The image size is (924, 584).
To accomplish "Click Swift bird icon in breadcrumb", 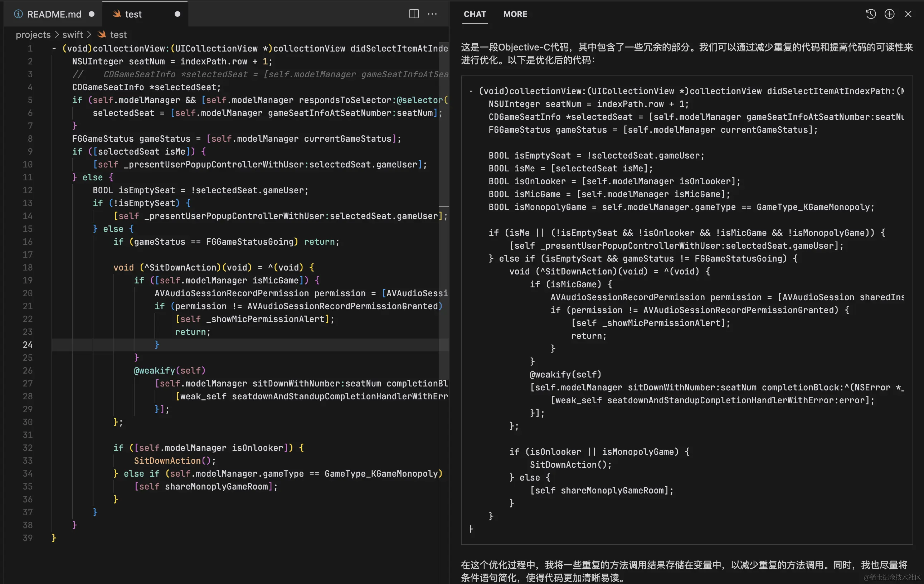I will [x=102, y=35].
